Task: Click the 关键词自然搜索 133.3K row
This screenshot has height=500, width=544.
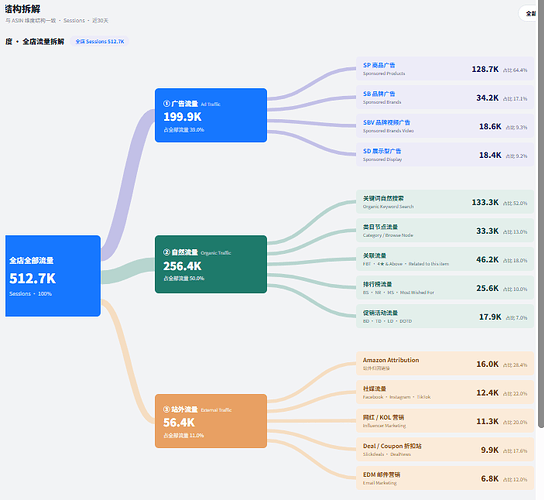Action: pos(445,202)
